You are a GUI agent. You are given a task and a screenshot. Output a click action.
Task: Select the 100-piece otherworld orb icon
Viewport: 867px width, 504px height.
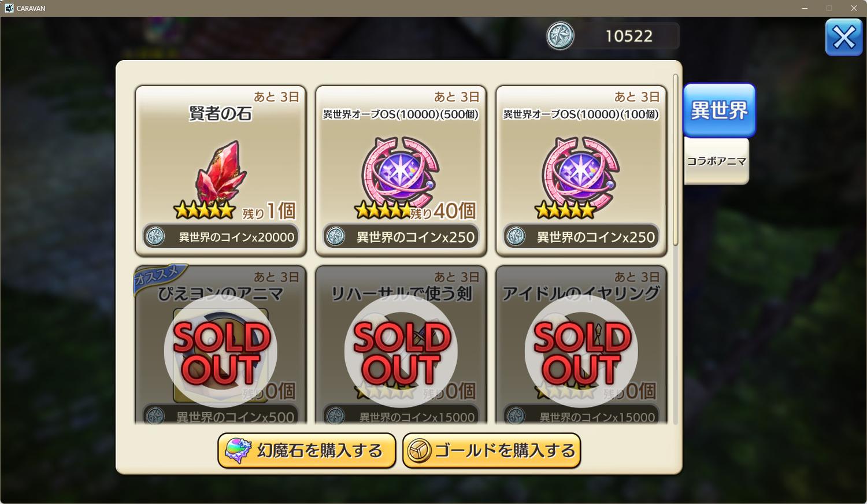point(581,172)
